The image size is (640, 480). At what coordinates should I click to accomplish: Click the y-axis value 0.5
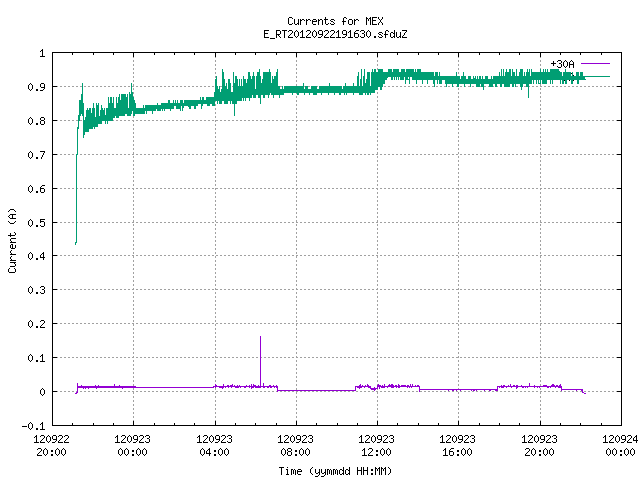click(x=36, y=222)
